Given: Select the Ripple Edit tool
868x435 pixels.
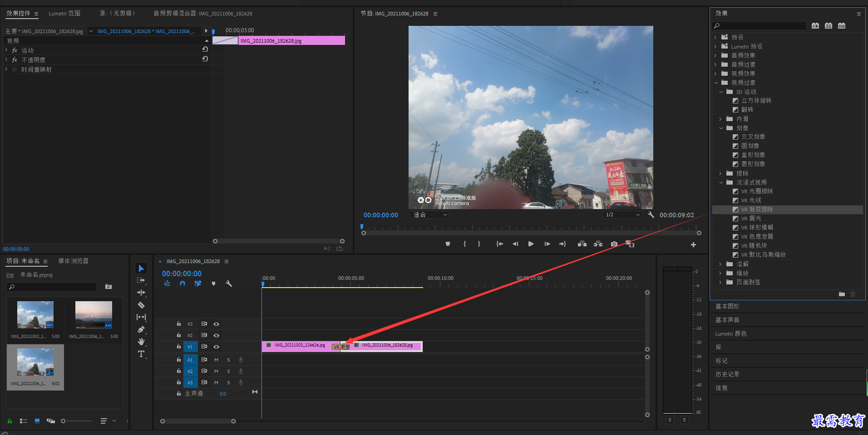Looking at the screenshot, I should [x=141, y=293].
